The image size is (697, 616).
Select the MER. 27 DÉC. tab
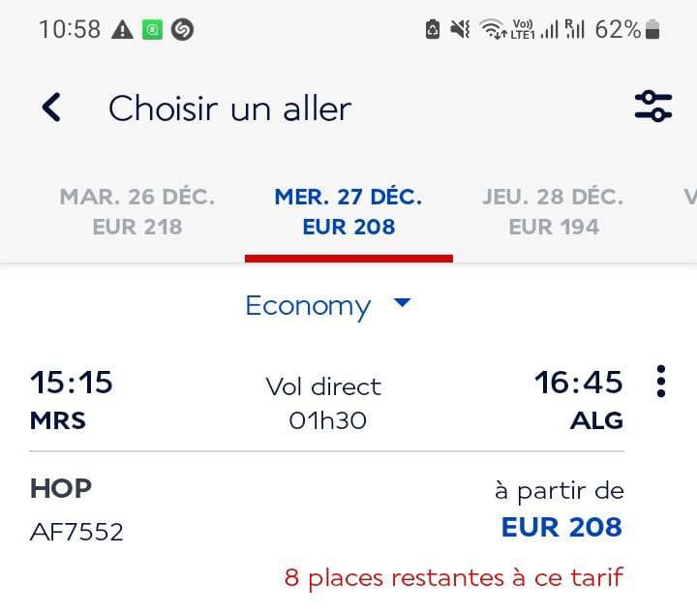click(348, 211)
